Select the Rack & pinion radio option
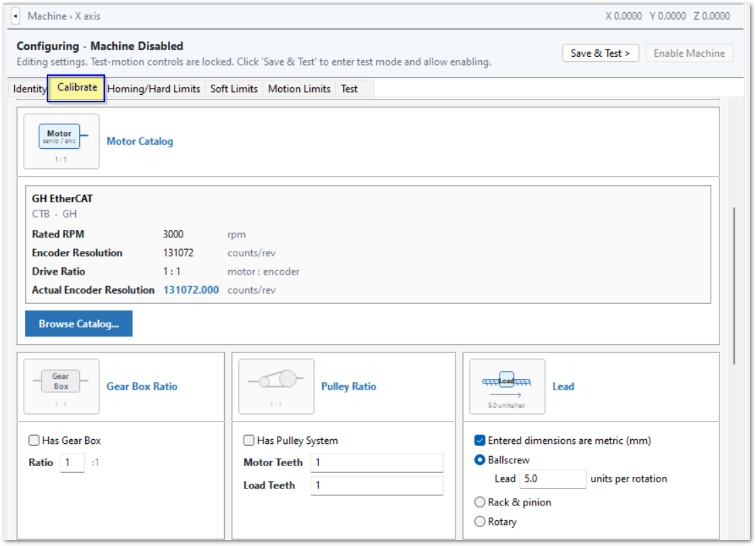This screenshot has height=546, width=756. [480, 502]
